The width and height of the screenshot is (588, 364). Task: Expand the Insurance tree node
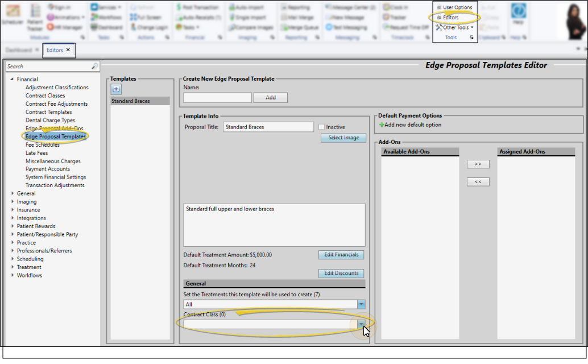13,210
